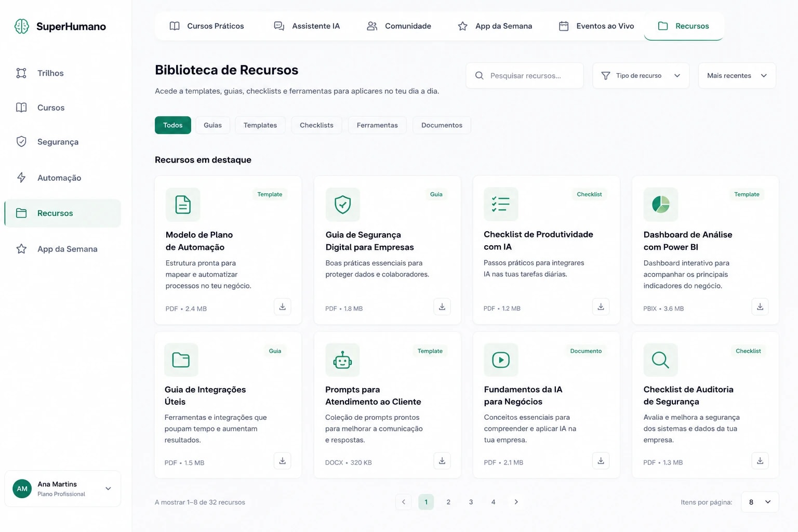
Task: Click the pie chart icon on Dashboard card
Action: point(660,204)
